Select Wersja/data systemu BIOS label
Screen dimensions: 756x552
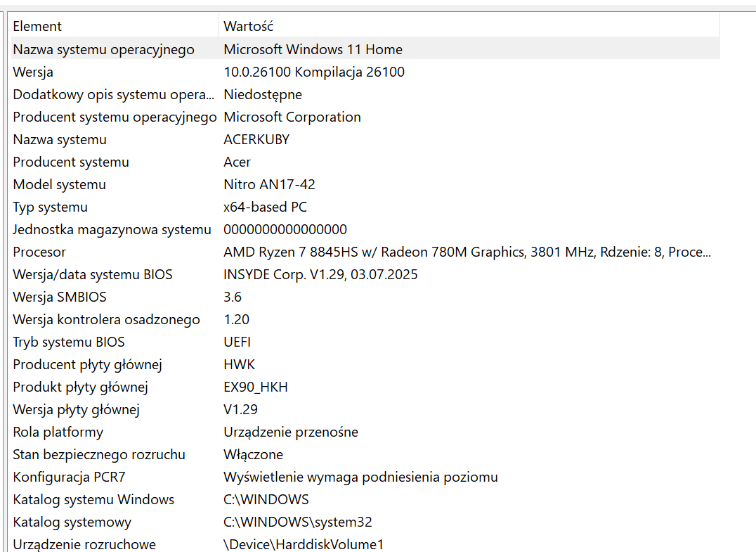[93, 274]
